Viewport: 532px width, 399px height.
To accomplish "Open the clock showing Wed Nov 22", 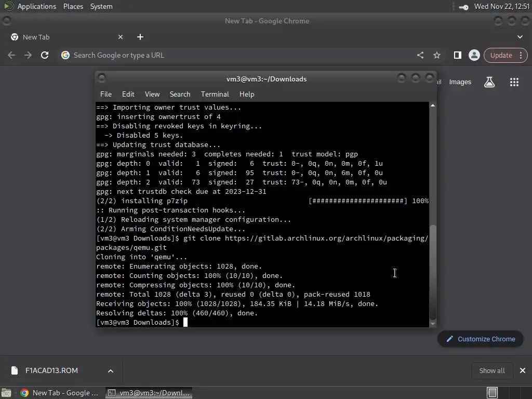I will click(502, 6).
